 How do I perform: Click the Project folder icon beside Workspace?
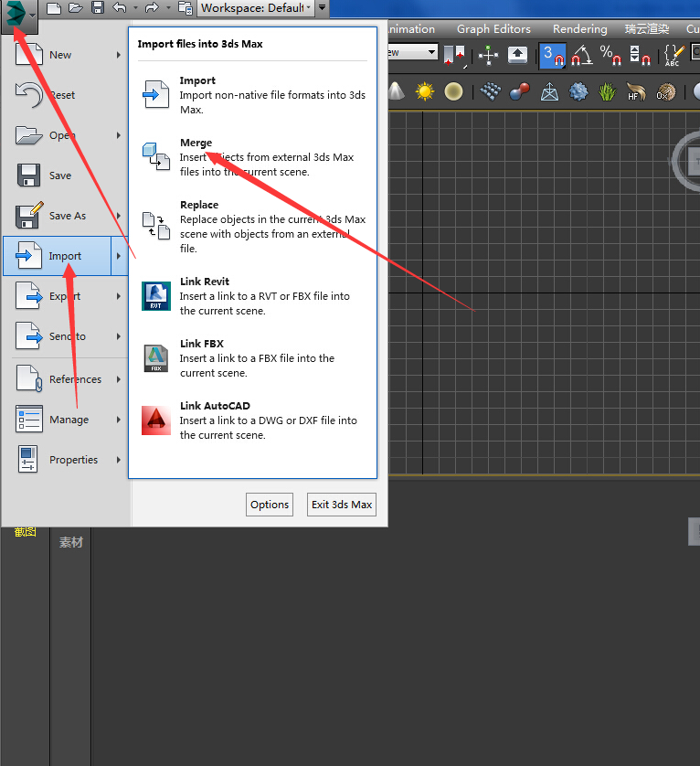(186, 8)
